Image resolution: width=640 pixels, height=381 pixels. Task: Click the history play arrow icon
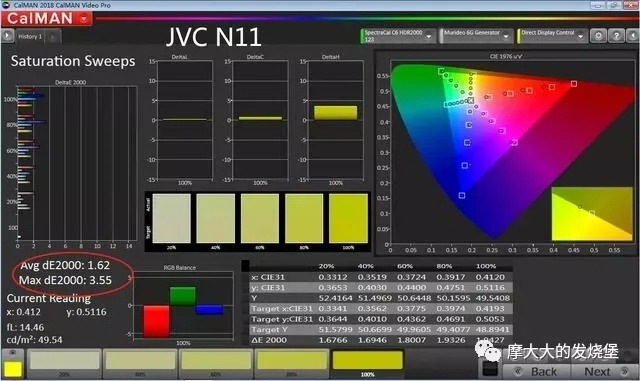(7, 36)
